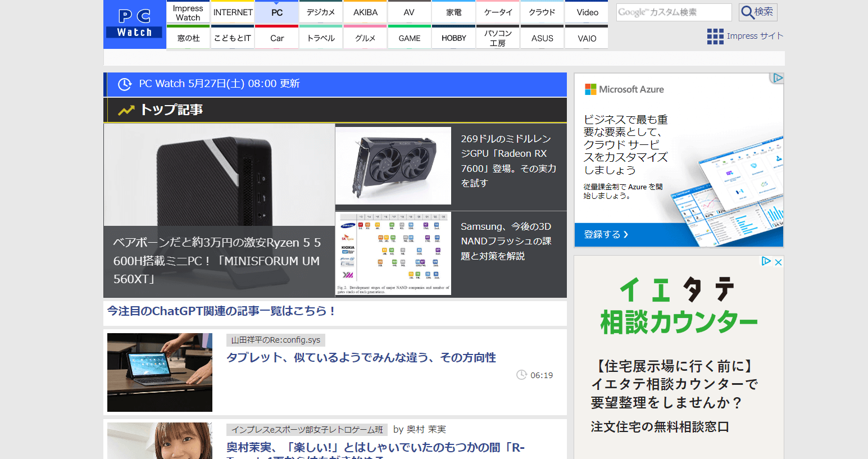This screenshot has height=459, width=868.
Task: Click the magnifying glass search icon
Action: pyautogui.click(x=757, y=12)
